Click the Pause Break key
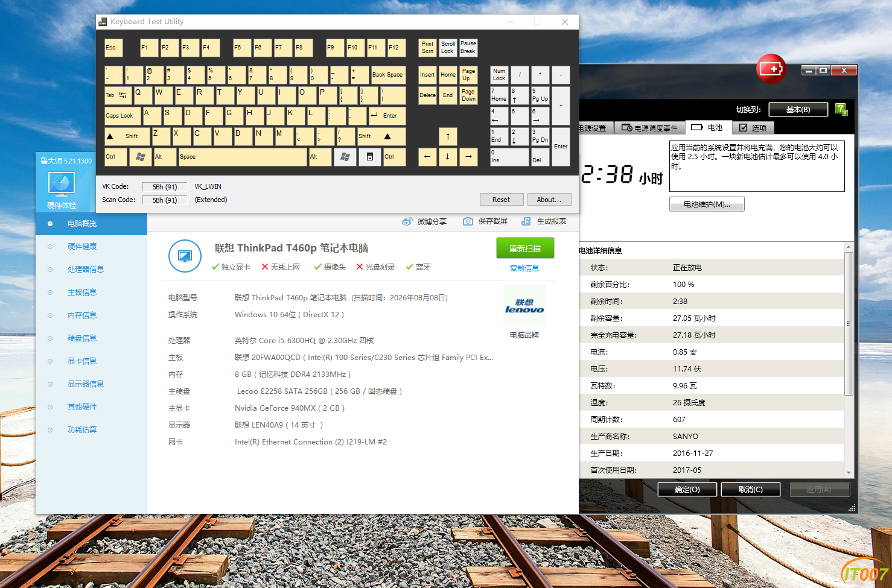Viewport: 892px width, 588px height. coord(468,48)
